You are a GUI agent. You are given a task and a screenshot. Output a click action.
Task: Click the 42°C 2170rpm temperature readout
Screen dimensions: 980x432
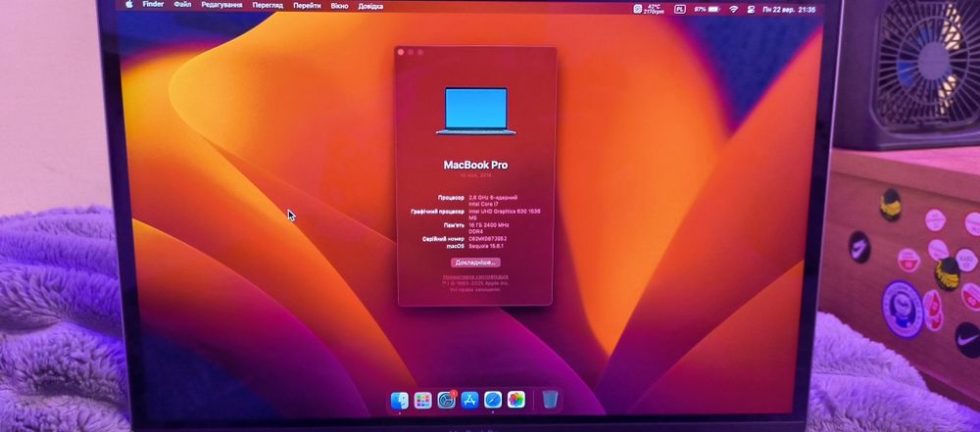pos(655,9)
